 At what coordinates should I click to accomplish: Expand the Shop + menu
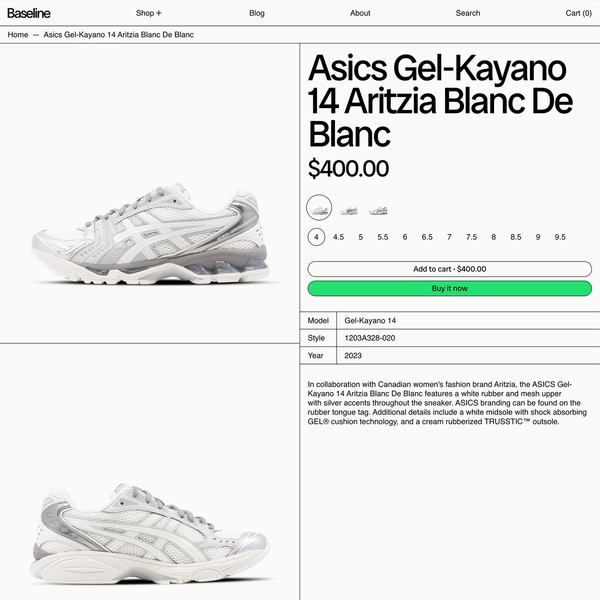[x=148, y=13]
